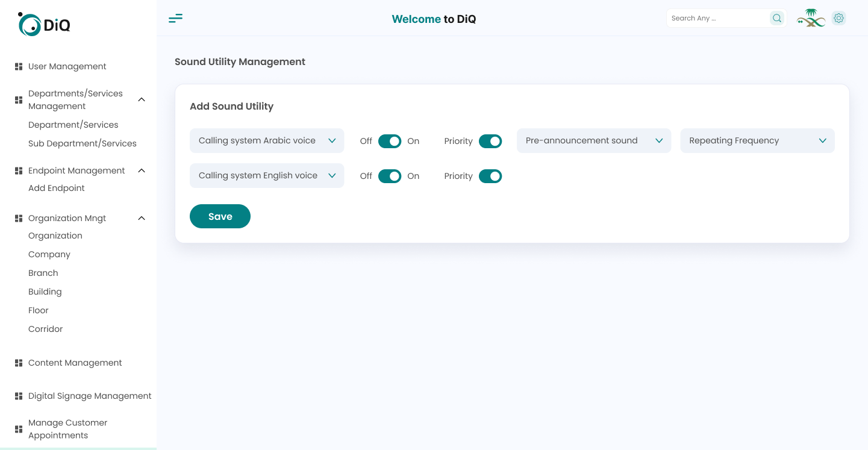Click the On label in English voice row

[413, 177]
